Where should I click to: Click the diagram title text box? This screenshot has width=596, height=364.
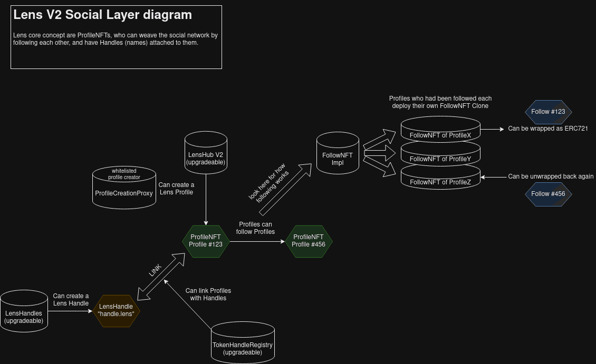coord(116,36)
